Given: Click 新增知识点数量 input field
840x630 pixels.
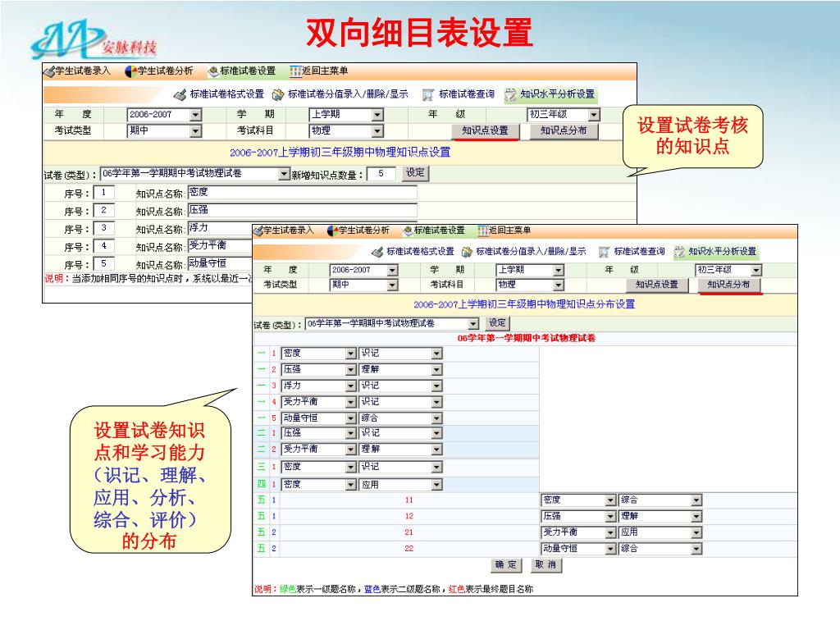Looking at the screenshot, I should click(x=381, y=174).
